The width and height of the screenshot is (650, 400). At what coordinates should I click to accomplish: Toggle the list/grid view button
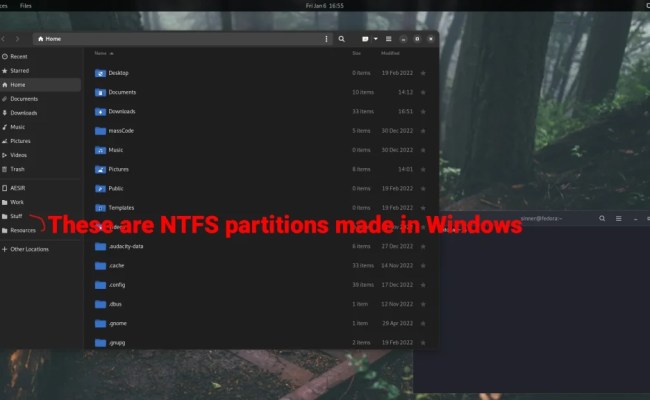click(x=365, y=39)
